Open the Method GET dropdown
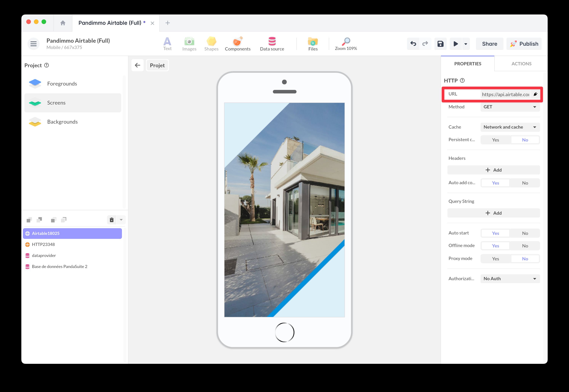This screenshot has width=569, height=392. pyautogui.click(x=510, y=107)
